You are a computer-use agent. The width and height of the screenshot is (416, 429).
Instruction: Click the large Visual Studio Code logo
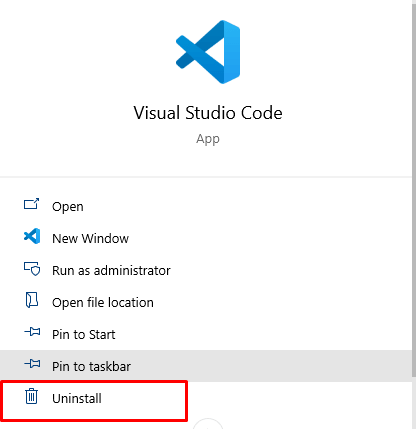tap(208, 52)
